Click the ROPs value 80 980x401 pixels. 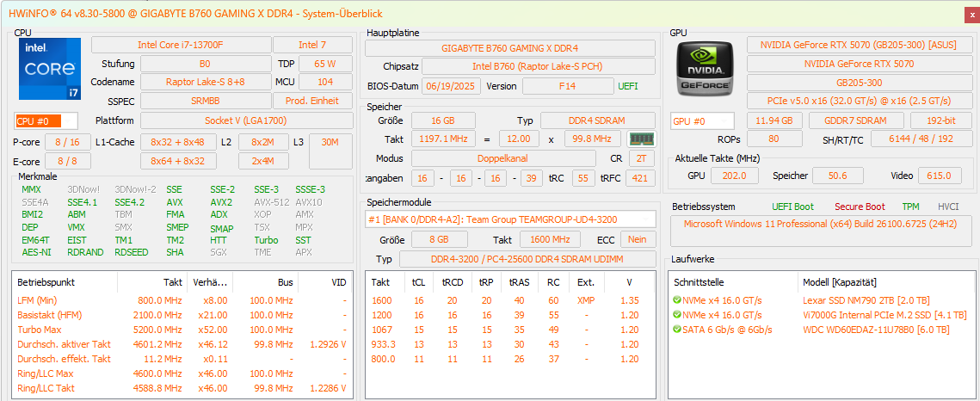pos(774,139)
